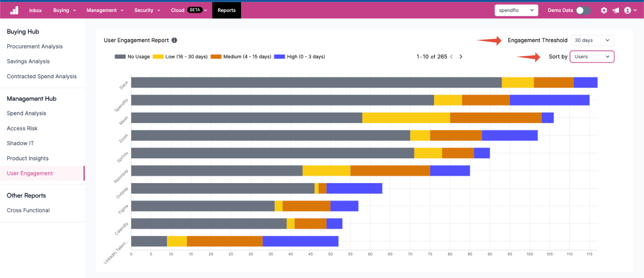Screen dimensions: 644x278
Task: Toggle the Demo Data switch
Action: (x=583, y=10)
